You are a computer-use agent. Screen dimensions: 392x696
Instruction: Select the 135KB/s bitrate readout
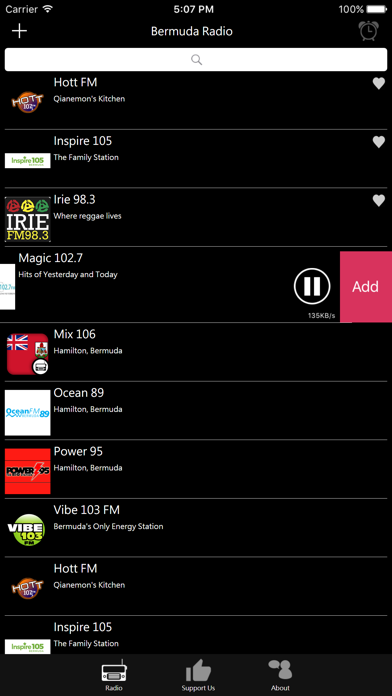pos(321,316)
